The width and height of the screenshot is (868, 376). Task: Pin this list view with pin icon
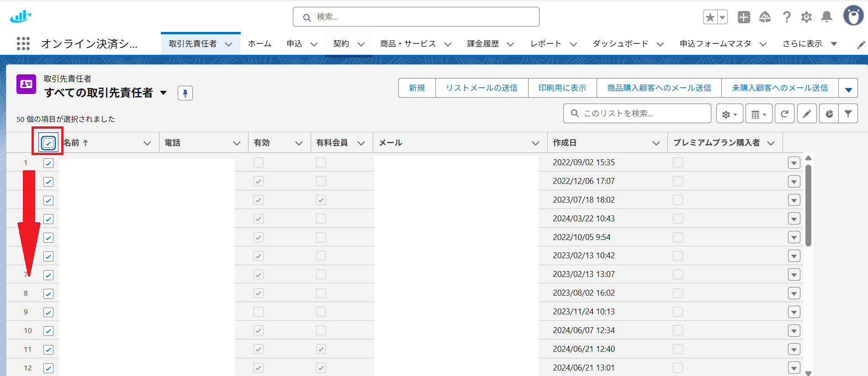point(185,93)
